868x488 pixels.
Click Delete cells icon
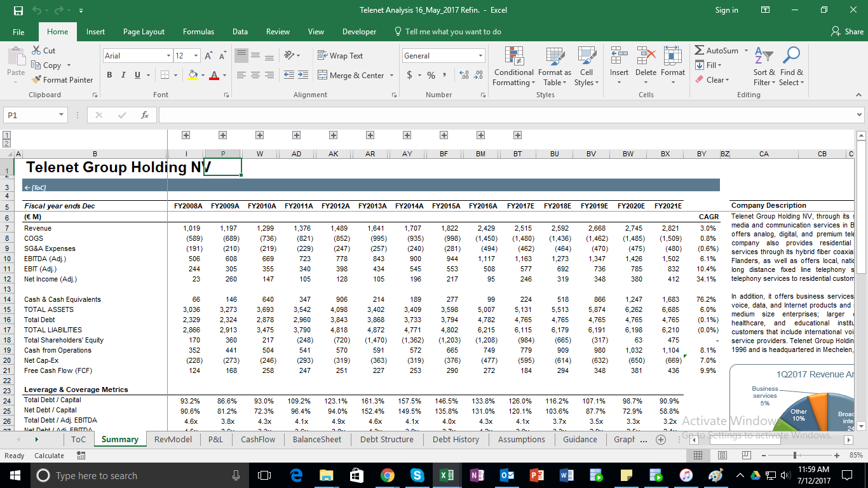(646, 56)
